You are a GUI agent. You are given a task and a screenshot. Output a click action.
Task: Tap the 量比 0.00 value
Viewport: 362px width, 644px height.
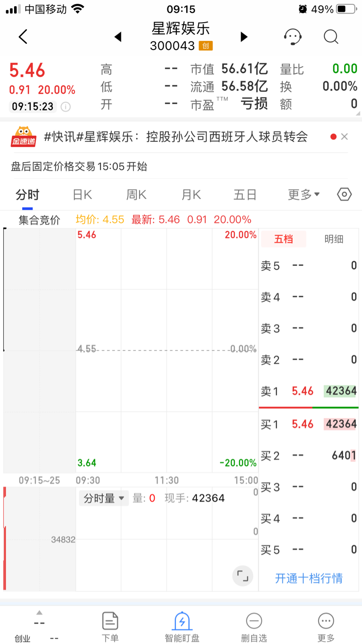click(345, 69)
